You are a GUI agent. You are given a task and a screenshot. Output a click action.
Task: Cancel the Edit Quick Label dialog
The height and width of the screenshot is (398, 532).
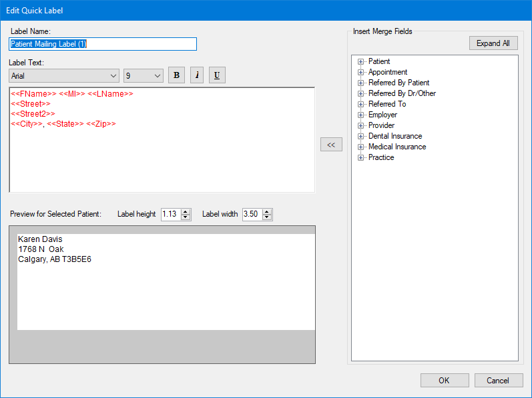point(498,380)
